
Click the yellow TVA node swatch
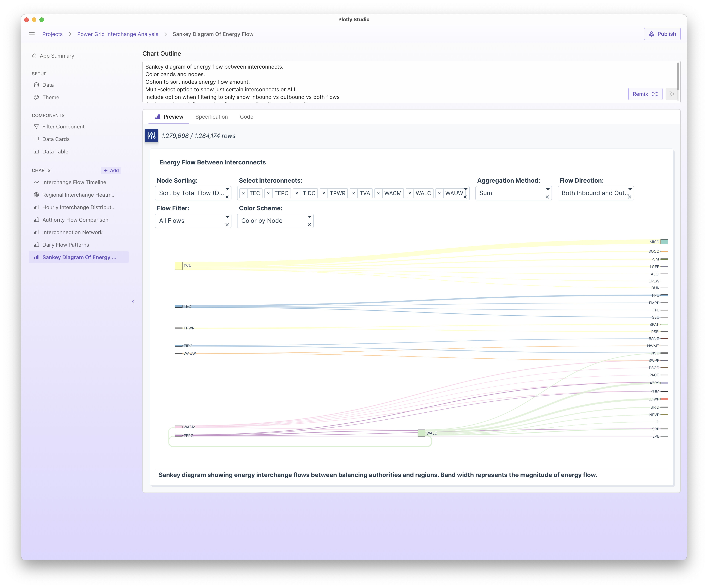point(178,266)
